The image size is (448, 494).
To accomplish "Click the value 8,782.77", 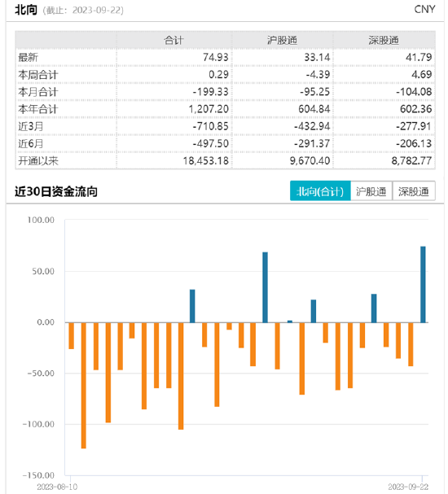I will 411,160.
